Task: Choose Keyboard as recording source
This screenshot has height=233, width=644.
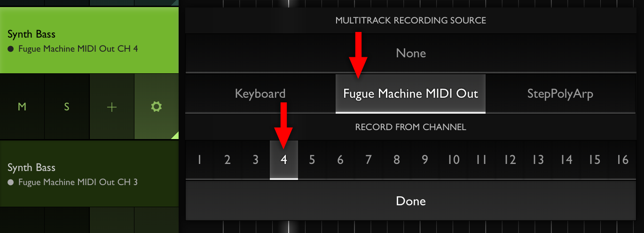Action: (260, 93)
